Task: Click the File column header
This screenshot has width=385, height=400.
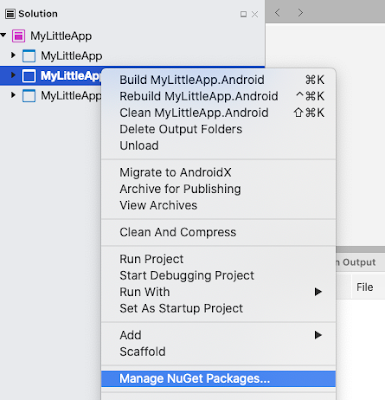Action: pos(365,287)
